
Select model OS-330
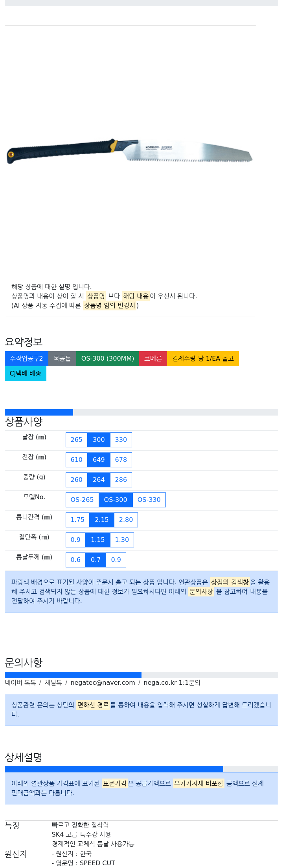tap(149, 500)
